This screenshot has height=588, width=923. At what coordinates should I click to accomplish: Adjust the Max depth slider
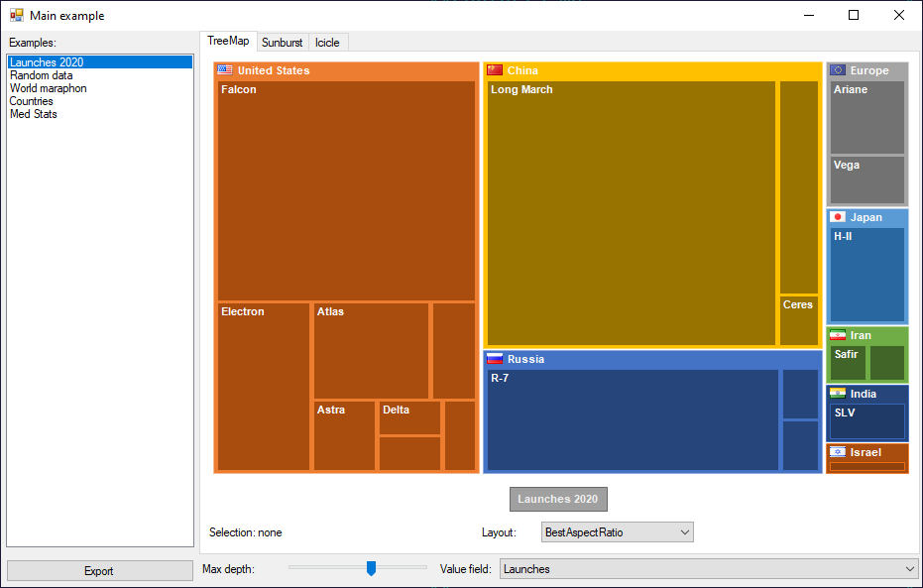pos(371,568)
